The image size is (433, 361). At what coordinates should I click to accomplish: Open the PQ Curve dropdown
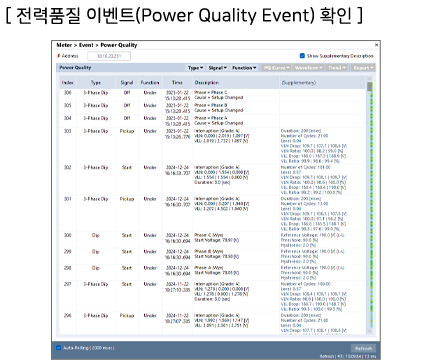pyautogui.click(x=276, y=68)
